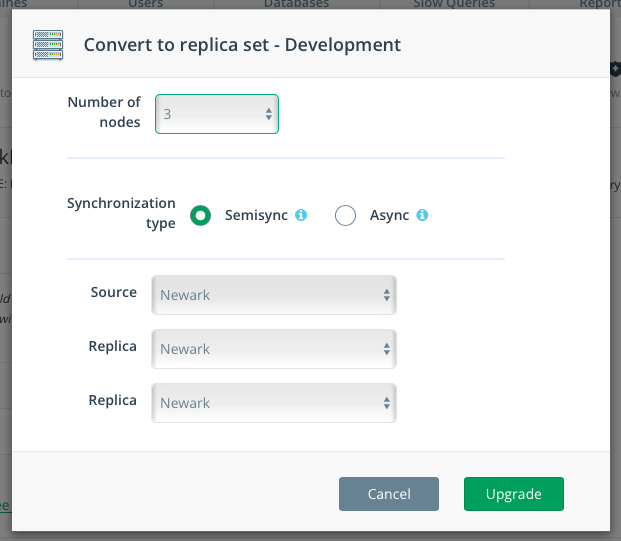The height and width of the screenshot is (541, 621).
Task: Click the server stack icon in dialog header
Action: pyautogui.click(x=48, y=45)
